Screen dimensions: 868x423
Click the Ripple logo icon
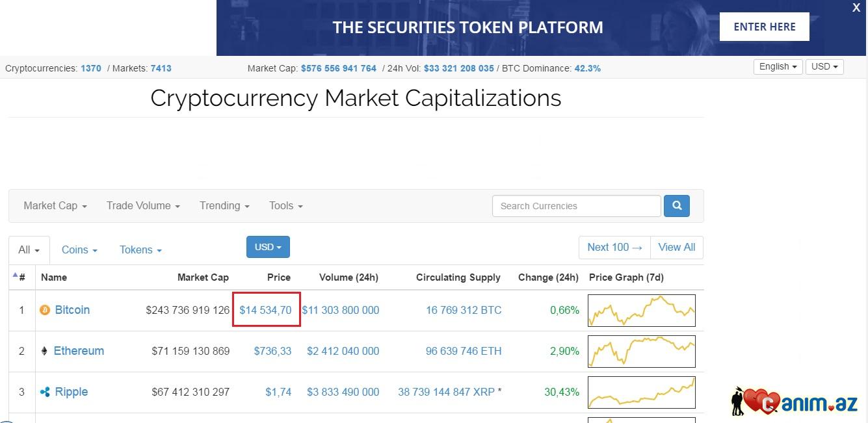click(x=45, y=392)
